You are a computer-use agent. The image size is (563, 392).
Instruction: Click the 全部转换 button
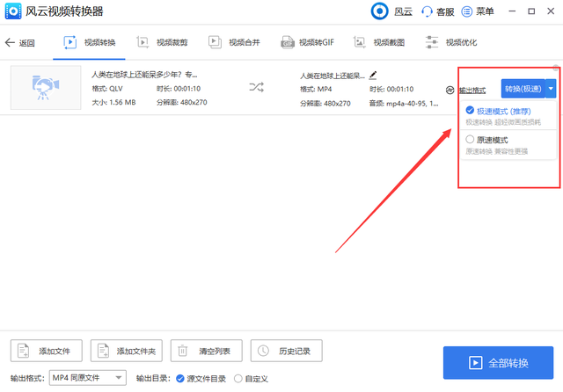pyautogui.click(x=498, y=363)
